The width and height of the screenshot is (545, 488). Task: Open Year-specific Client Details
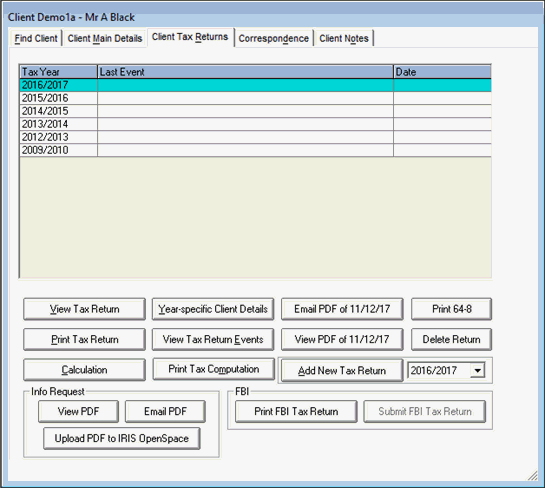coord(213,309)
